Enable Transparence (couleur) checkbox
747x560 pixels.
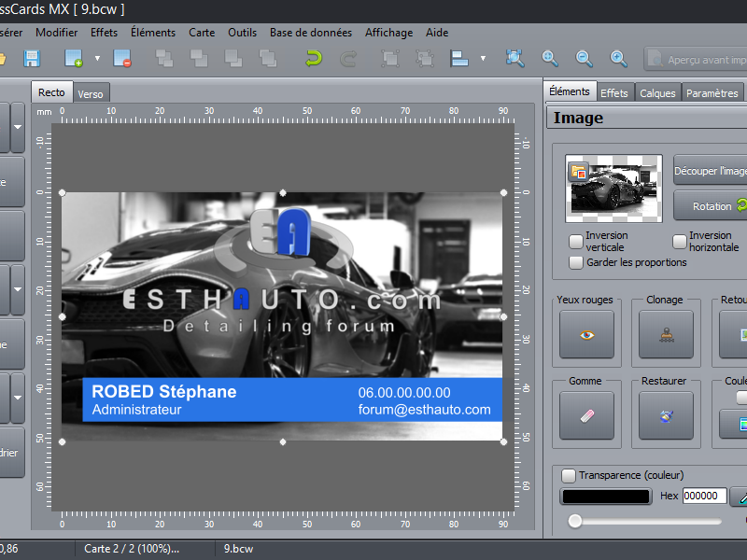[569, 475]
